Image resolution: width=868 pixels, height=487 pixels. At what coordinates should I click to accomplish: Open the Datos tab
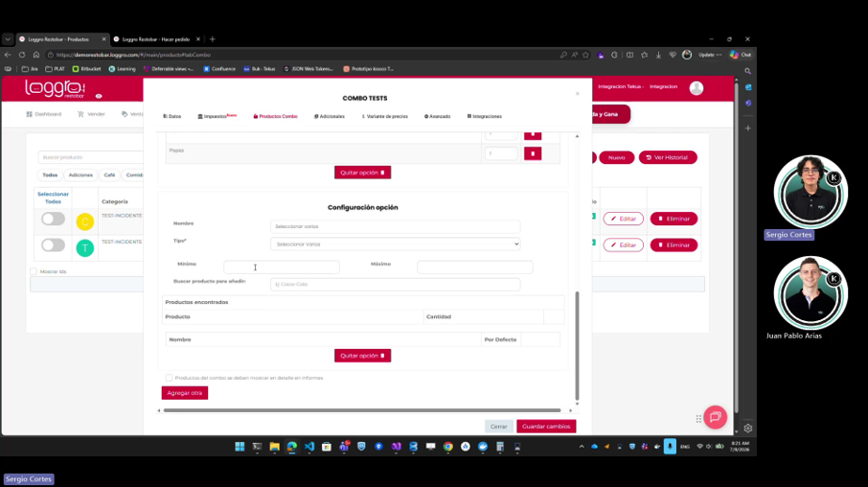[172, 116]
